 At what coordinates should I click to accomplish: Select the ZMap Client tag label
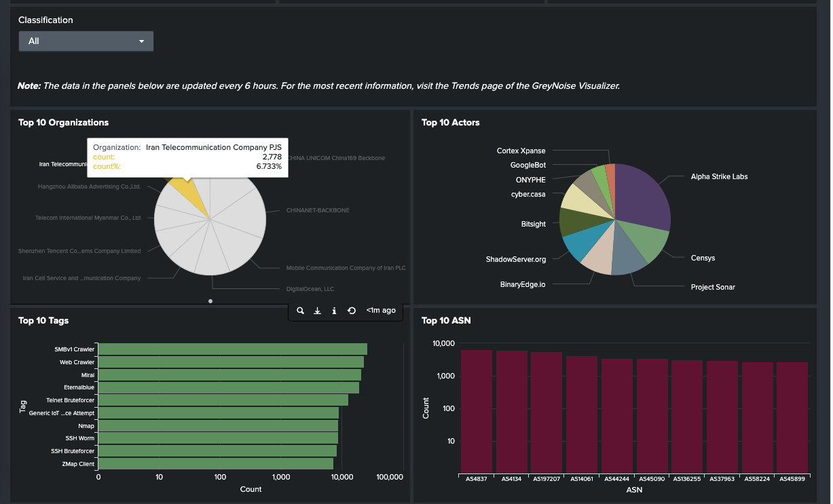tap(77, 464)
